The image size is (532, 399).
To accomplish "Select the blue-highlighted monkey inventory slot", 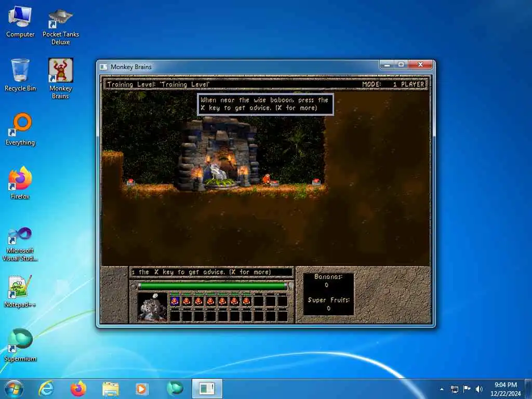I will [x=175, y=301].
